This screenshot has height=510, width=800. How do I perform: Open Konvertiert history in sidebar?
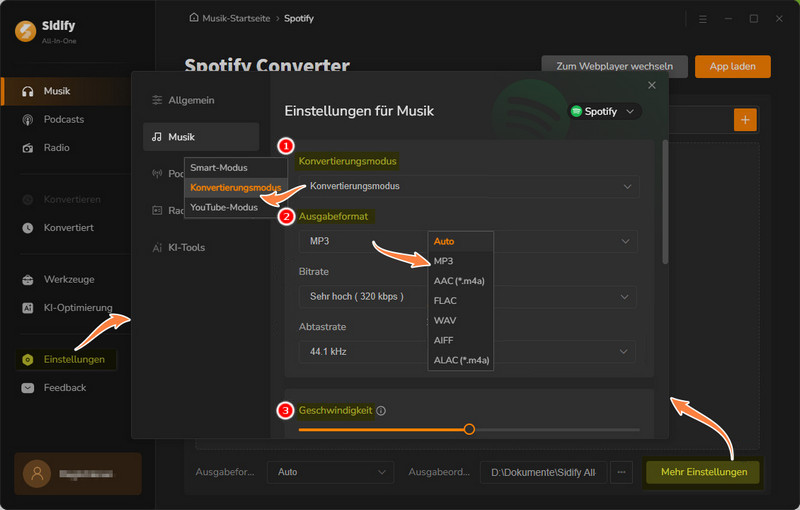tap(66, 228)
